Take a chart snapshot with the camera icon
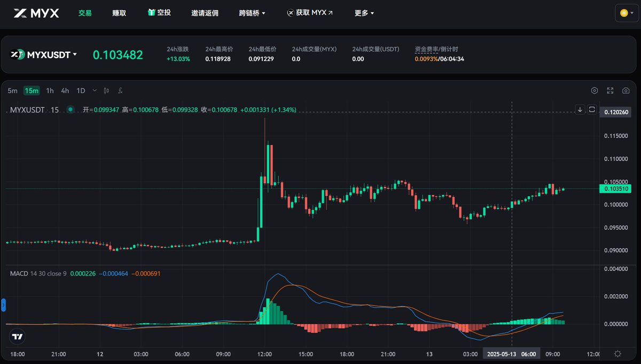Image resolution: width=641 pixels, height=364 pixels. tap(626, 91)
